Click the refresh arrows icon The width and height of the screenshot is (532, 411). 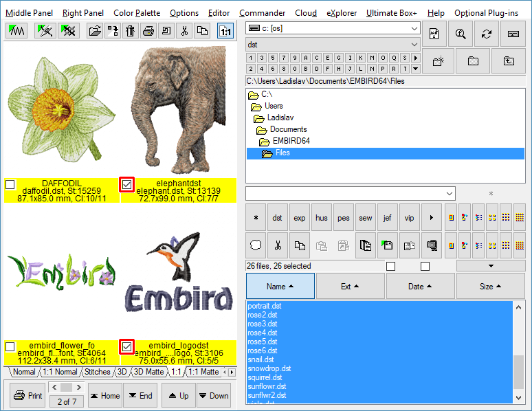click(487, 34)
